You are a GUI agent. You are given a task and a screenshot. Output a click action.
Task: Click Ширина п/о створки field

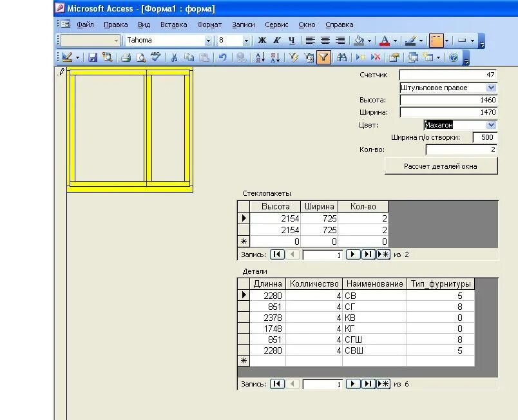(x=484, y=137)
